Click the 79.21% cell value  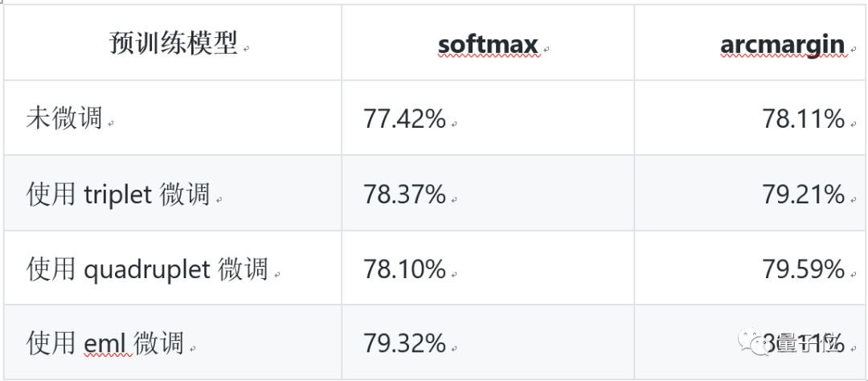[x=803, y=195]
